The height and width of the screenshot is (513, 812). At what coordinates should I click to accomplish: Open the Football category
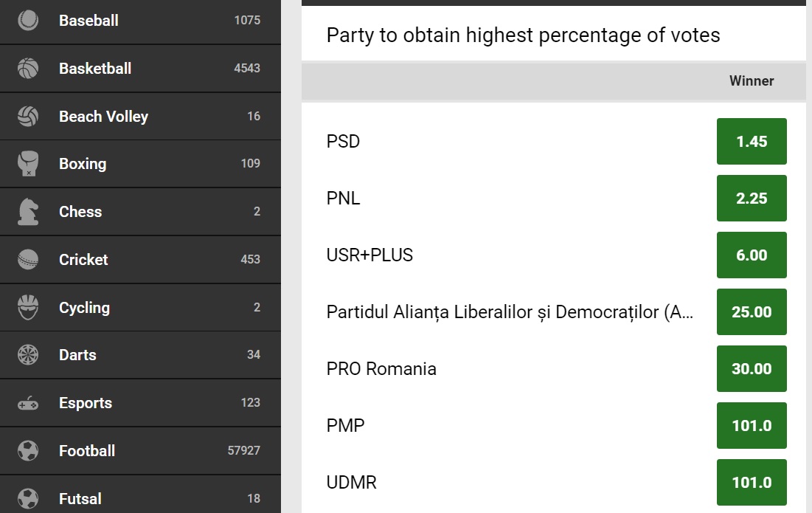click(140, 451)
